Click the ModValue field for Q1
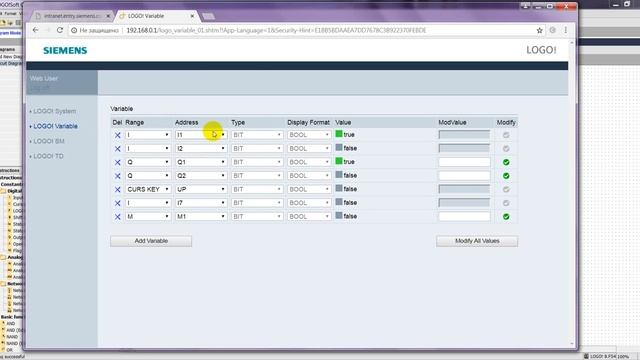The height and width of the screenshot is (360, 640). pyautogui.click(x=464, y=162)
